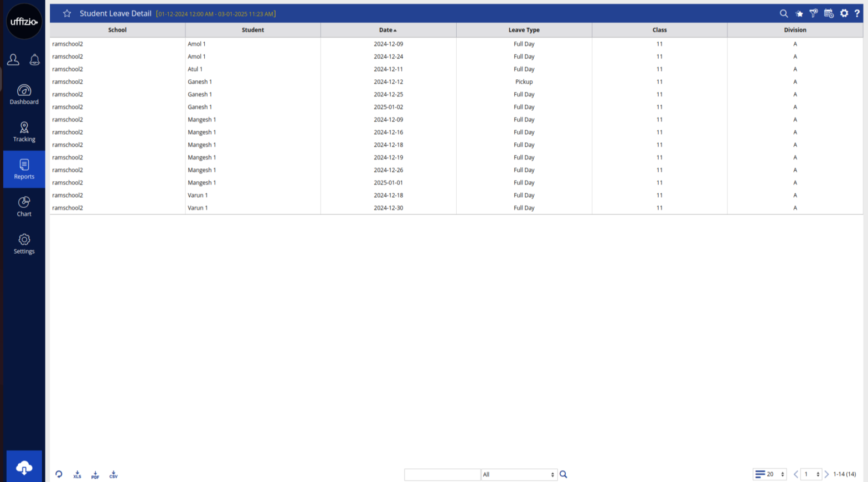Viewport: 868px width, 482px height.
Task: Open Chart section in sidebar
Action: [x=24, y=207]
